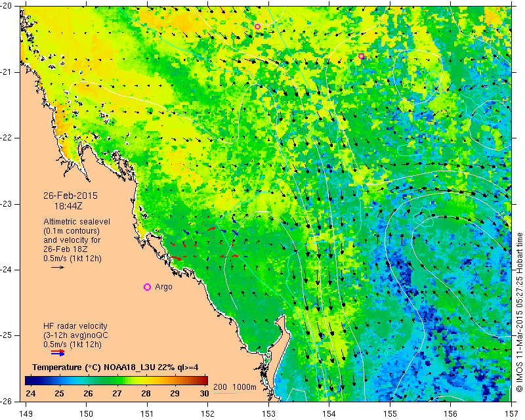Screen dimensions: 525x420
Task: Click the green 26.5°C region of the colorbar
Action: 102,381
